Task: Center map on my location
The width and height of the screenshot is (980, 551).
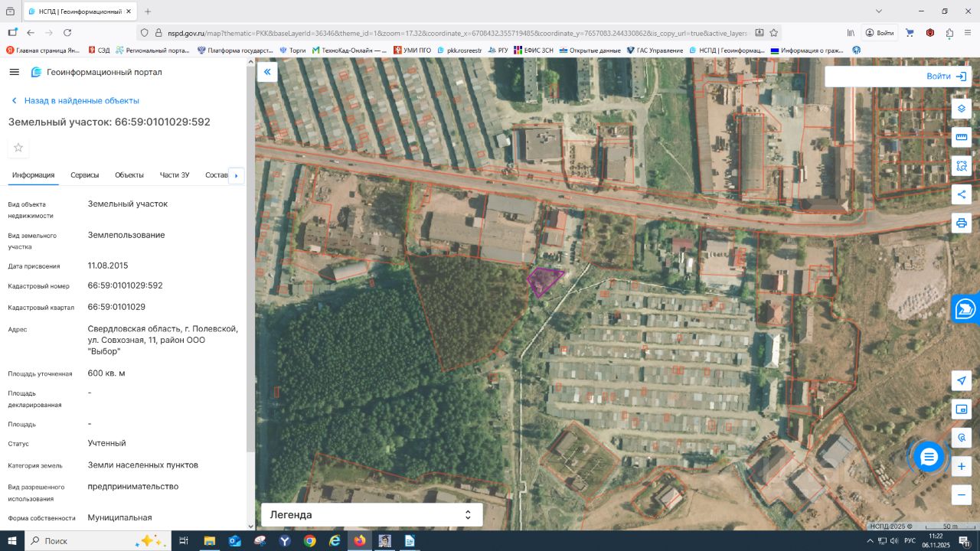Action: [x=962, y=380]
